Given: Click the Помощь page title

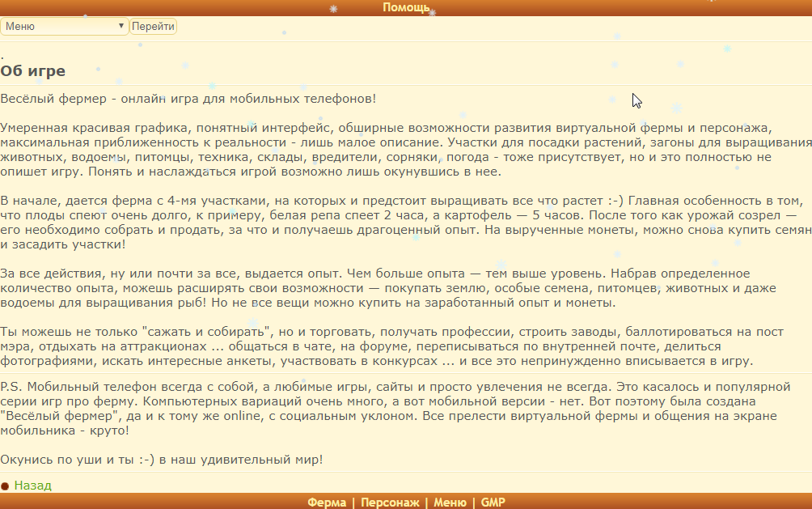Looking at the screenshot, I should click(x=406, y=7).
